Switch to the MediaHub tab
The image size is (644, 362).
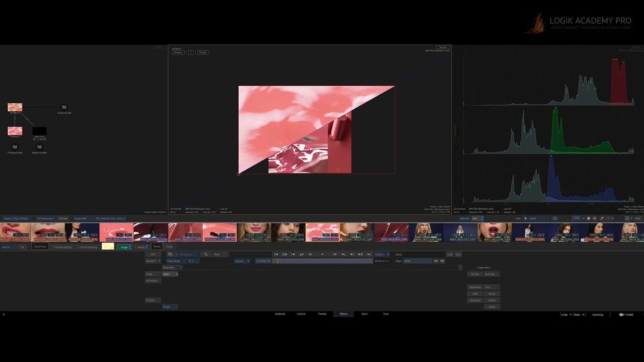280,314
